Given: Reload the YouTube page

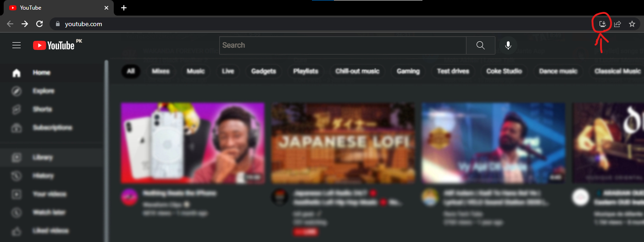Looking at the screenshot, I should coord(39,24).
